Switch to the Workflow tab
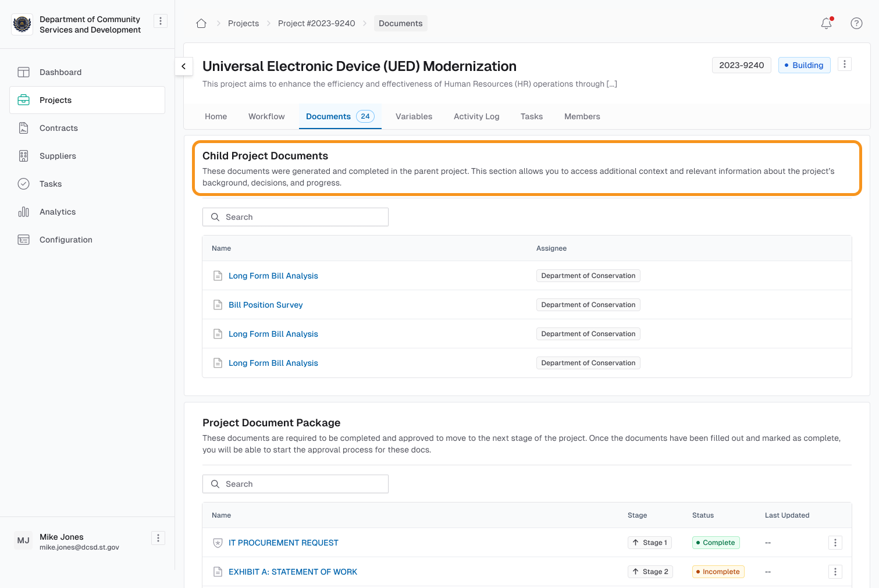The width and height of the screenshot is (879, 588). click(x=266, y=116)
